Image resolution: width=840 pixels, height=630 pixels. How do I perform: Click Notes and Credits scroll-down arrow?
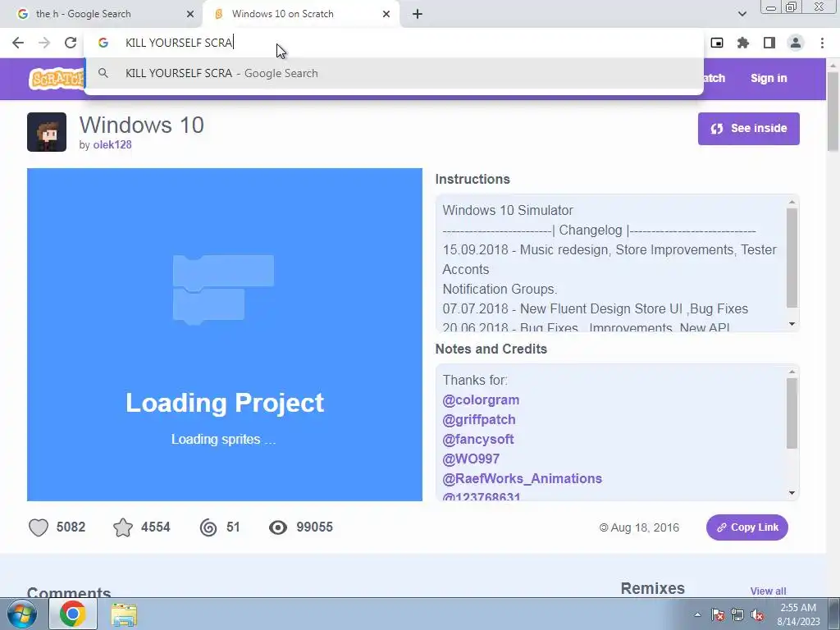[792, 493]
